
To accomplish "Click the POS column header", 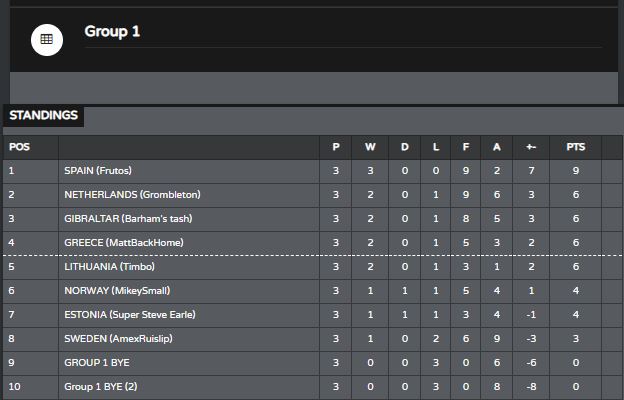I will 20,147.
